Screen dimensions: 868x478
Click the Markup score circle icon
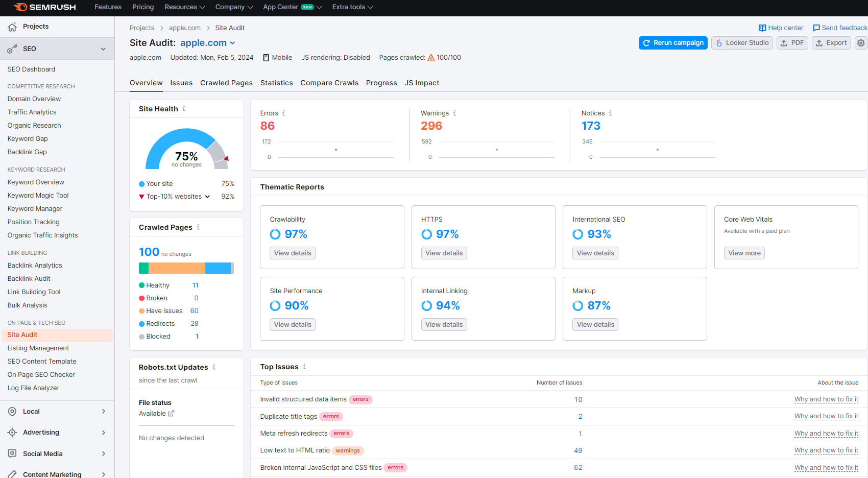click(578, 306)
